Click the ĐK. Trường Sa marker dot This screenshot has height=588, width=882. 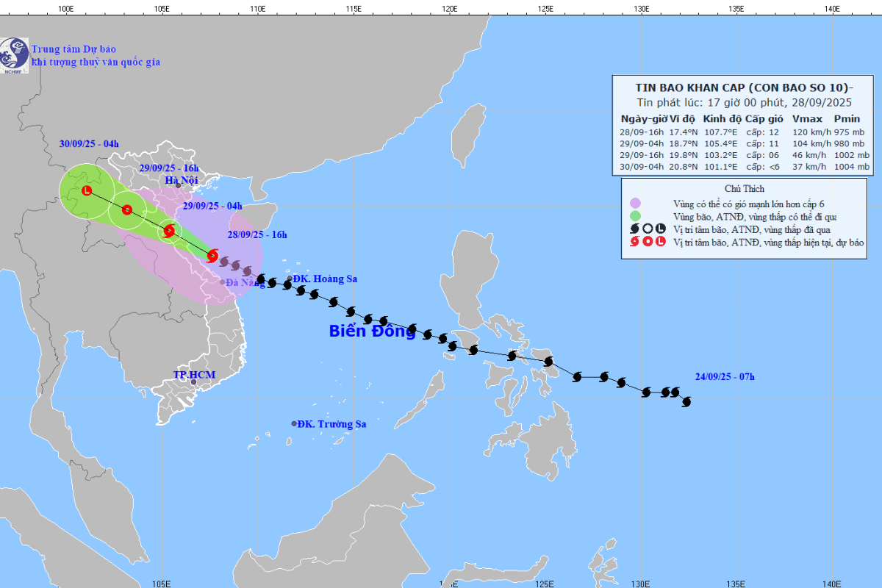[x=294, y=423]
